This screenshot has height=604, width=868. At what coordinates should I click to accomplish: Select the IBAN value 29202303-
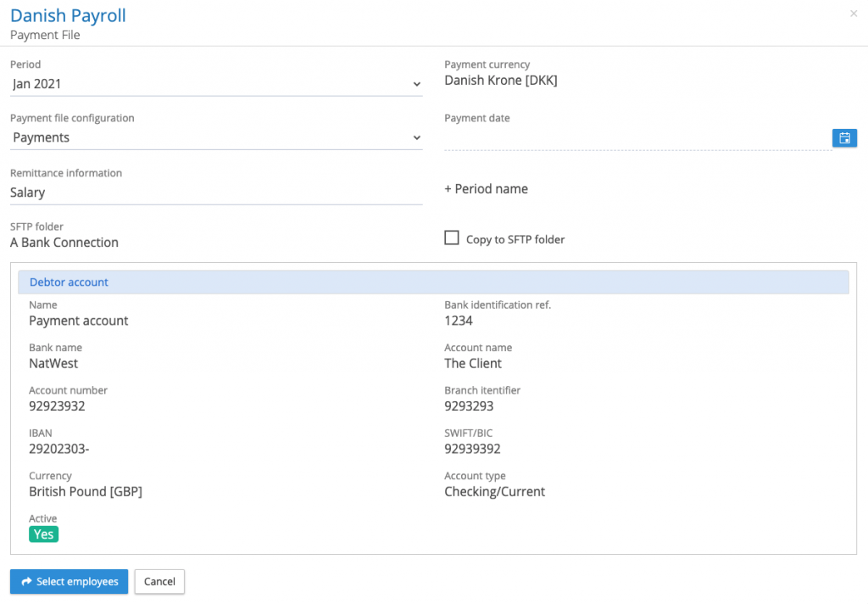pos(58,449)
